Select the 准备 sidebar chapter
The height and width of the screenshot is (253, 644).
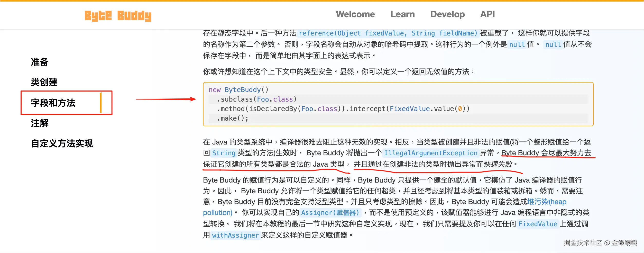[40, 62]
